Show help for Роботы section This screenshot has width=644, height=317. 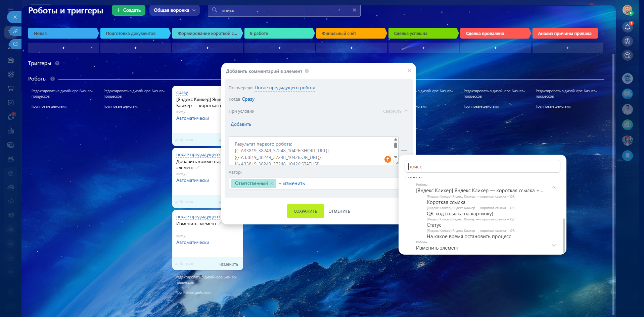click(52, 79)
